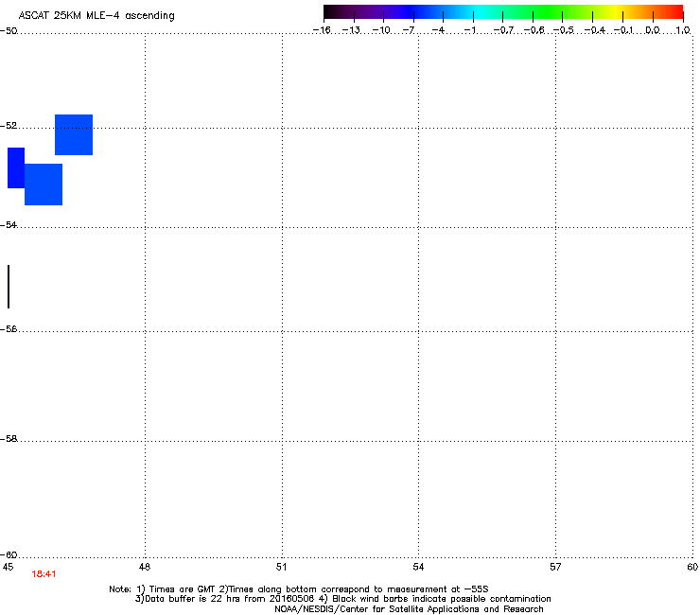This screenshot has width=700, height=615.
Task: Click the 45 longitude axis label
Action: [x=8, y=567]
